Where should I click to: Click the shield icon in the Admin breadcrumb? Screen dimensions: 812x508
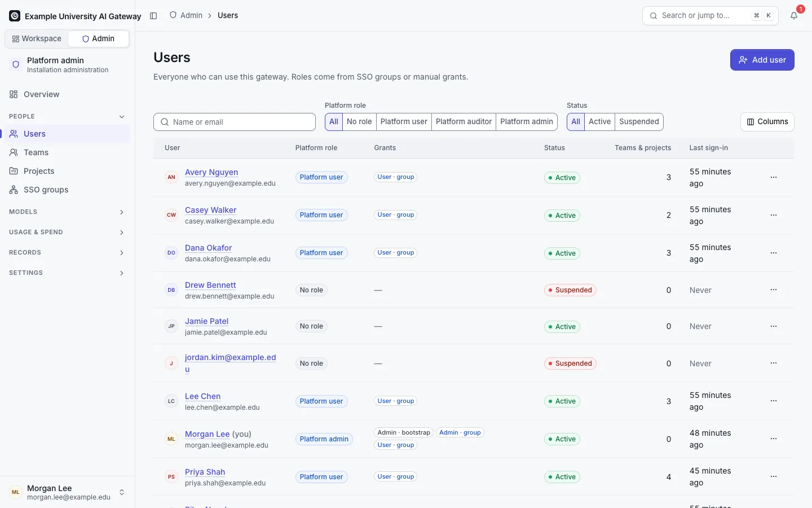(173, 15)
